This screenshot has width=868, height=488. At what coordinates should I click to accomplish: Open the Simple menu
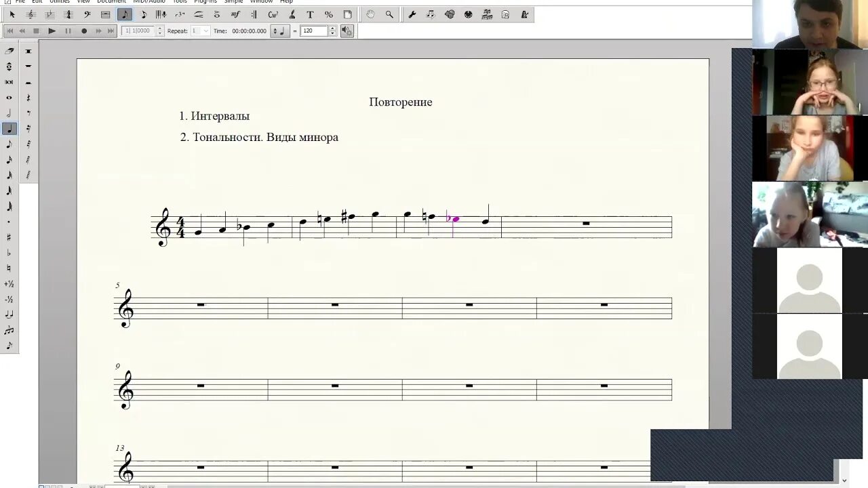233,1
